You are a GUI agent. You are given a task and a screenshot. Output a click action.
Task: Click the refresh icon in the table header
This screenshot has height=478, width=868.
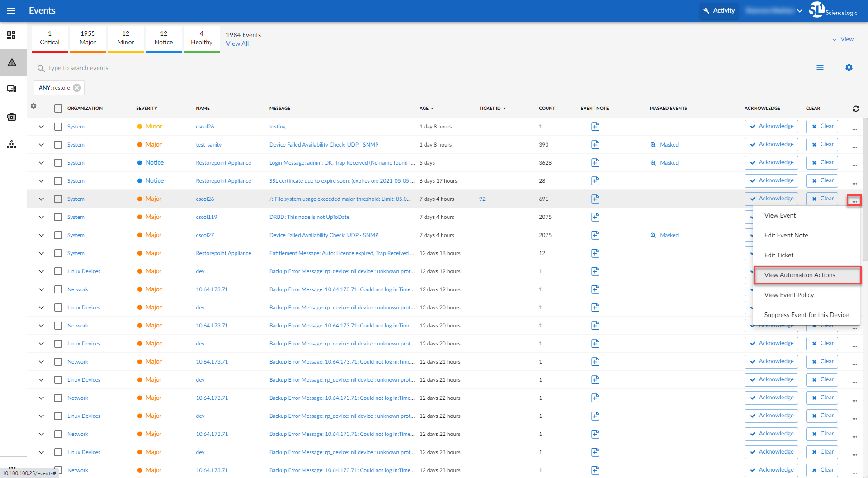coord(855,109)
